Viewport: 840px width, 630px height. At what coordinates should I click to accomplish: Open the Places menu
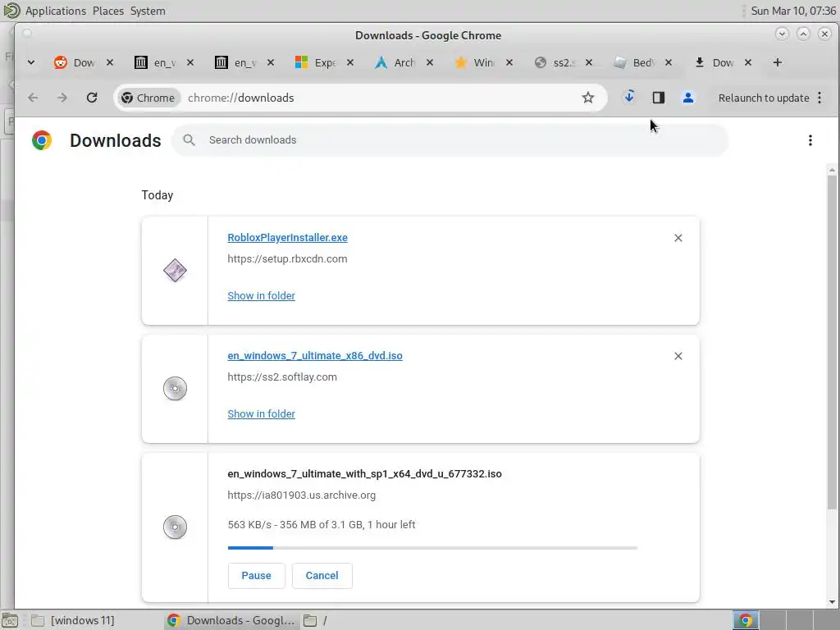tap(107, 11)
